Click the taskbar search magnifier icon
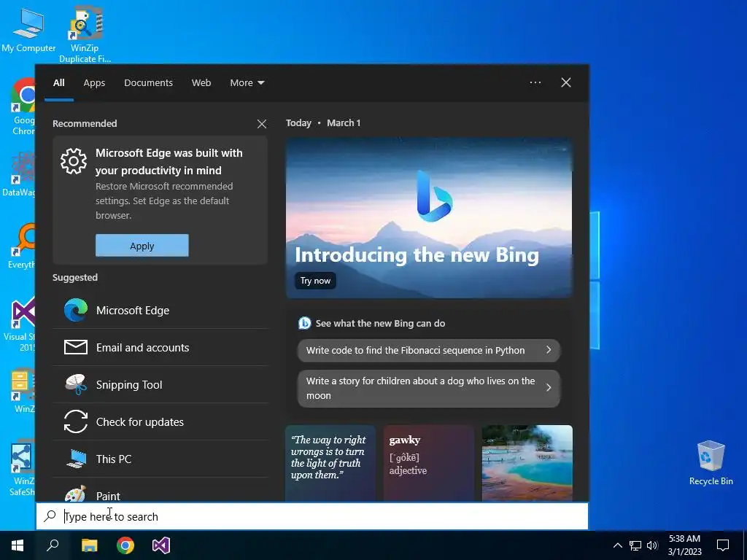747x560 pixels. pyautogui.click(x=53, y=545)
